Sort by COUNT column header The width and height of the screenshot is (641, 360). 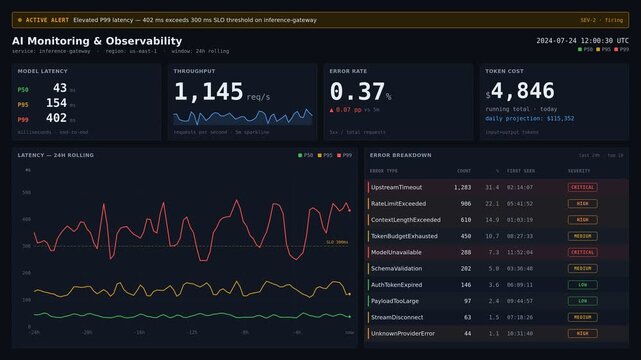[464, 171]
